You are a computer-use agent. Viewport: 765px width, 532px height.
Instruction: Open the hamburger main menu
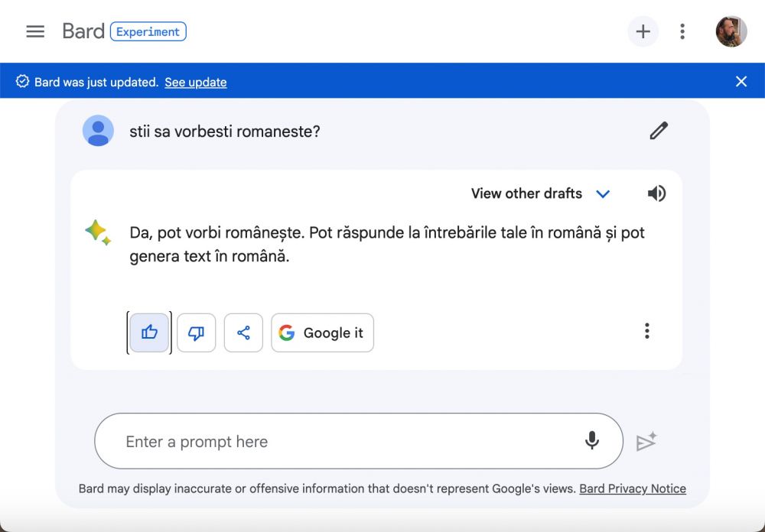click(x=35, y=31)
